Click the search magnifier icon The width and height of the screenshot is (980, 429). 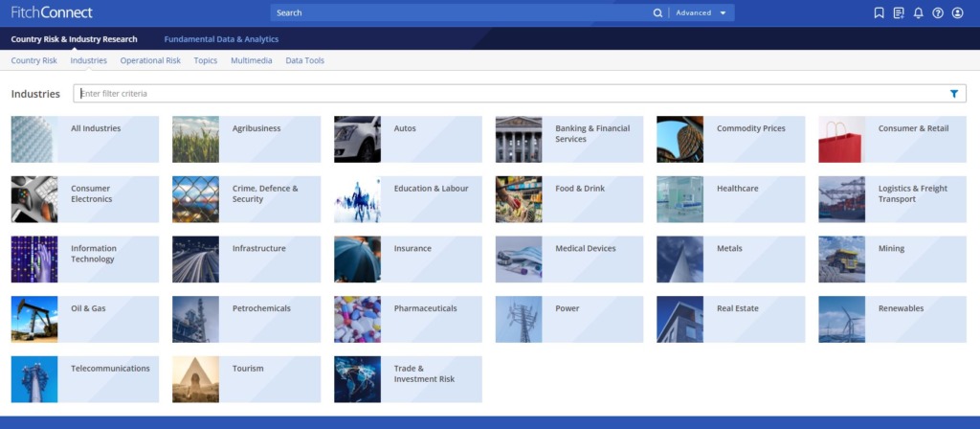pos(657,13)
